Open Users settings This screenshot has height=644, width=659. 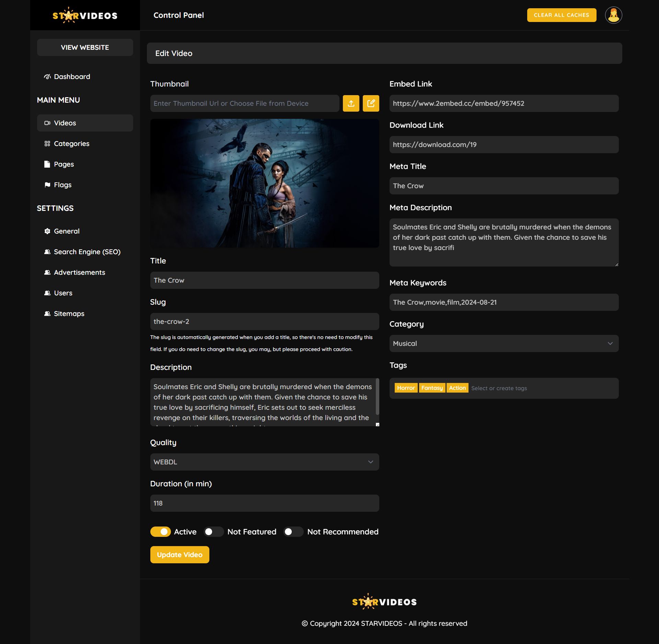coord(85,293)
